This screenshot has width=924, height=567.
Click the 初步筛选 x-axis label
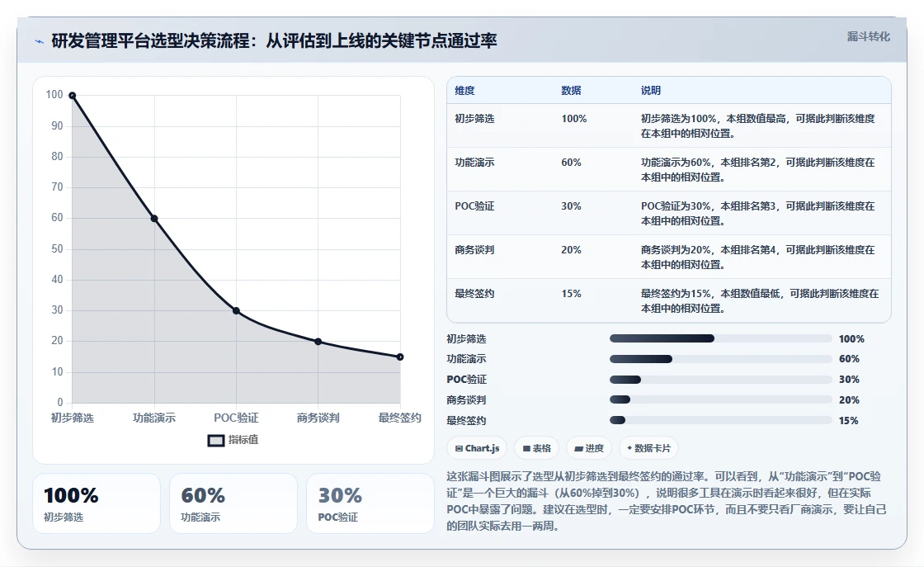tap(73, 418)
